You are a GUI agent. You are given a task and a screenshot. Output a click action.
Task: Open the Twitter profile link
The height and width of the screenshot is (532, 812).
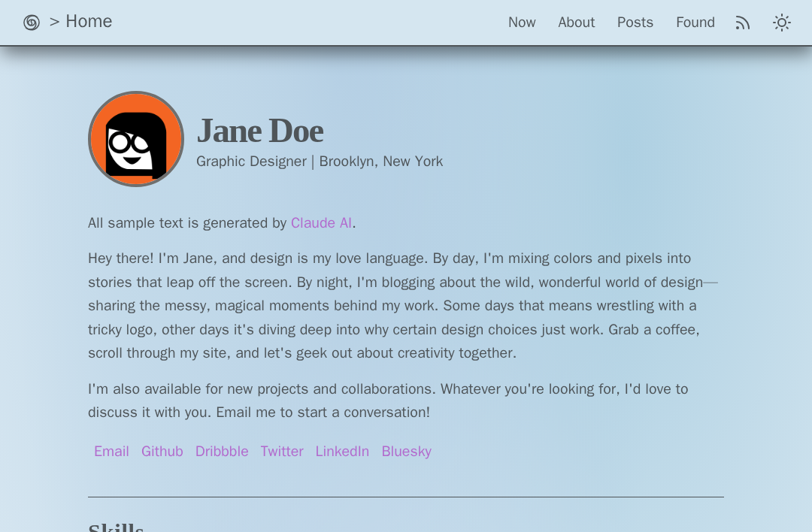[x=282, y=452]
